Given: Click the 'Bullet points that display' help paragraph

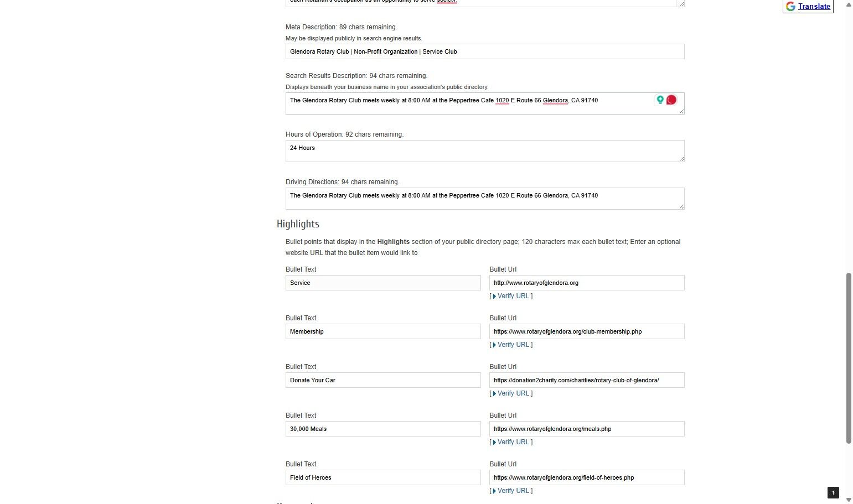Looking at the screenshot, I should [483, 247].
